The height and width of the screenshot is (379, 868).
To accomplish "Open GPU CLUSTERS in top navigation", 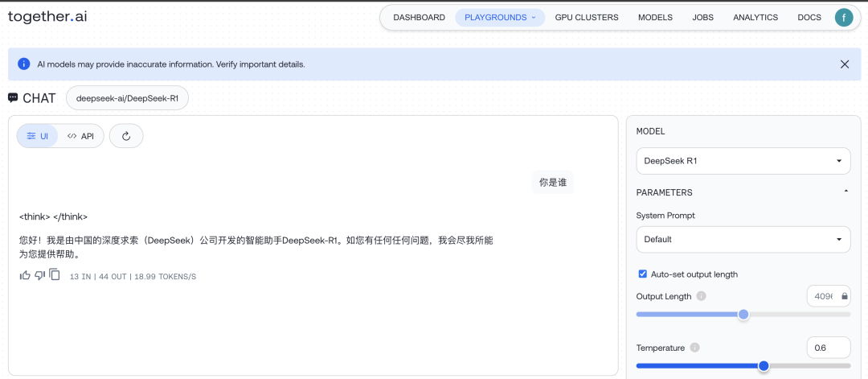I will pyautogui.click(x=587, y=17).
